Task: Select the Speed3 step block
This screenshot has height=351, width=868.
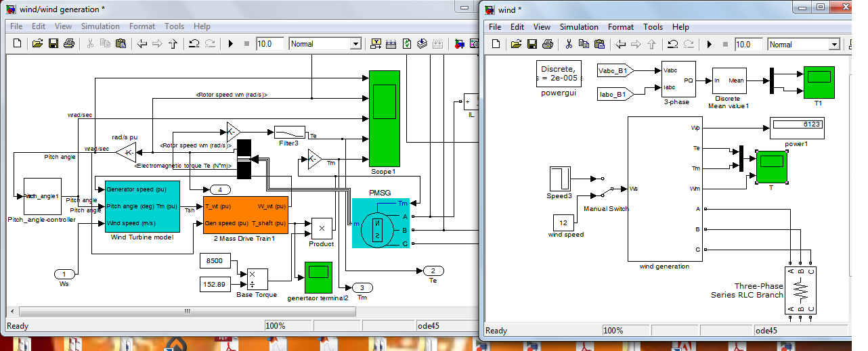Action: click(559, 178)
